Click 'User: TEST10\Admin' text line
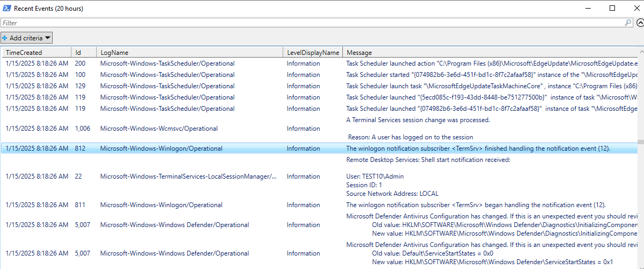 tap(375, 176)
